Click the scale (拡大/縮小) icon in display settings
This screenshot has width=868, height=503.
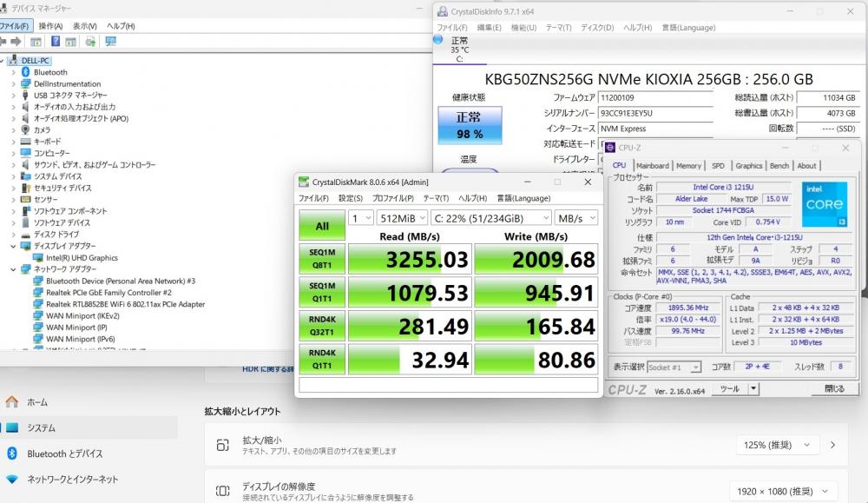222,445
